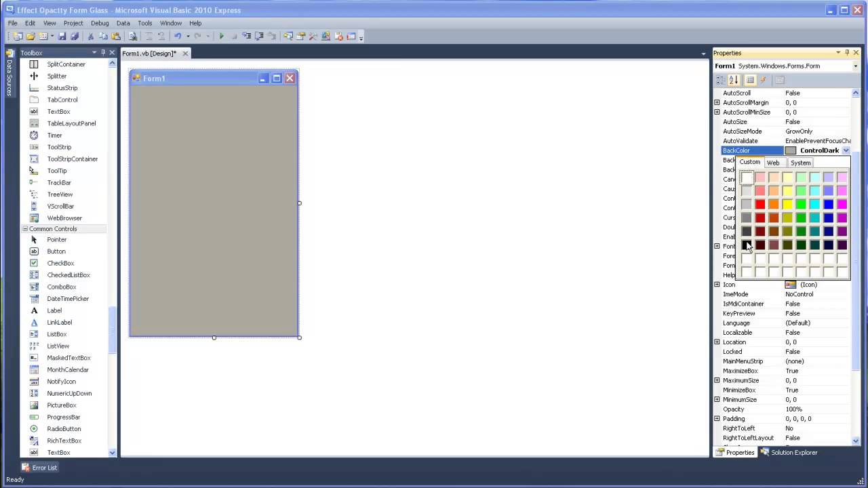Open the Solution Explorer tab

(x=789, y=452)
